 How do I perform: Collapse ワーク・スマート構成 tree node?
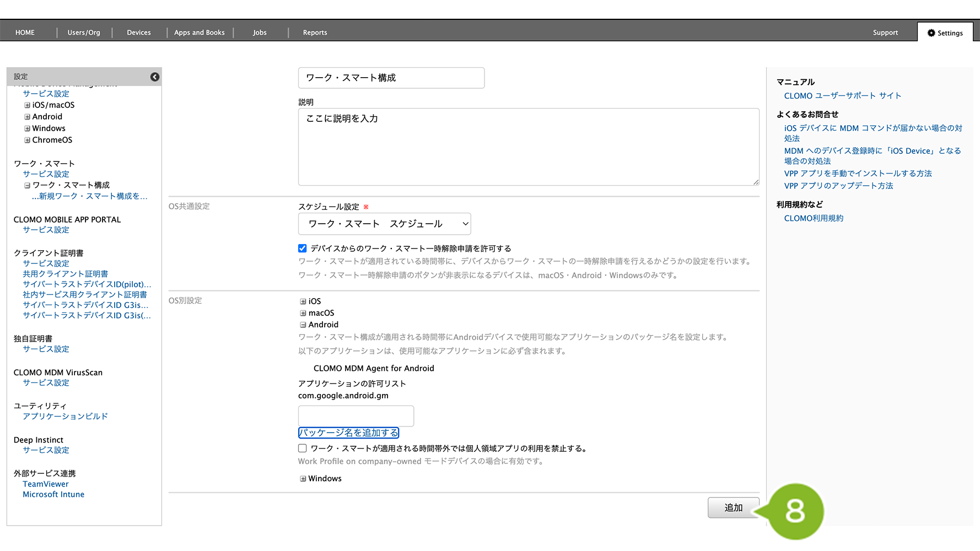pos(27,186)
